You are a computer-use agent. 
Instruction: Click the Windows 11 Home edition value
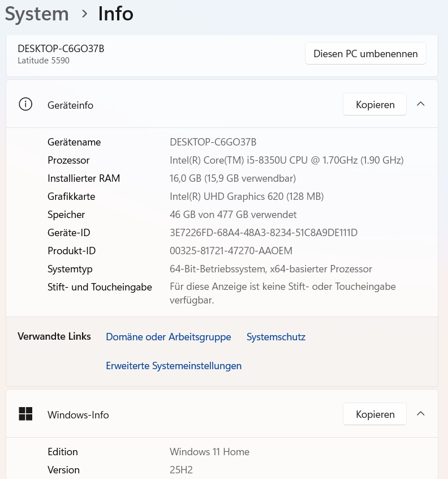click(210, 452)
